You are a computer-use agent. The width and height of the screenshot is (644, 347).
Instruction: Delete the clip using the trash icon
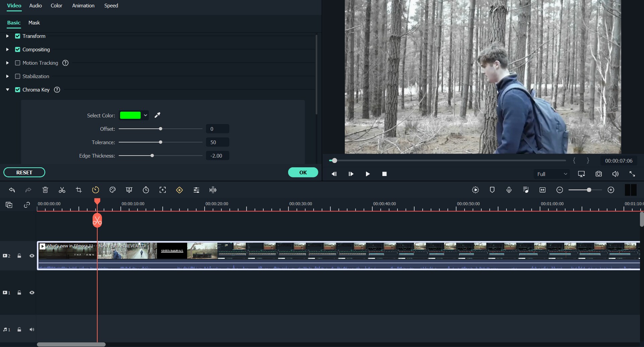[45, 190]
